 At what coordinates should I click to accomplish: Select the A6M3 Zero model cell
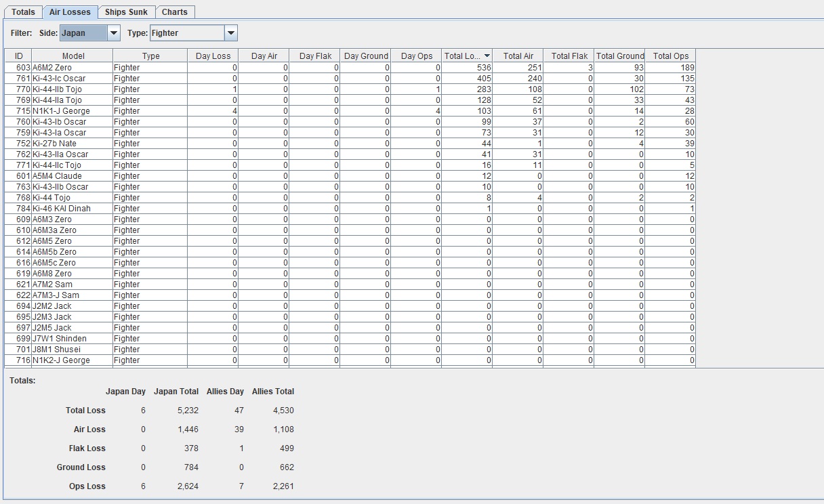pyautogui.click(x=73, y=219)
